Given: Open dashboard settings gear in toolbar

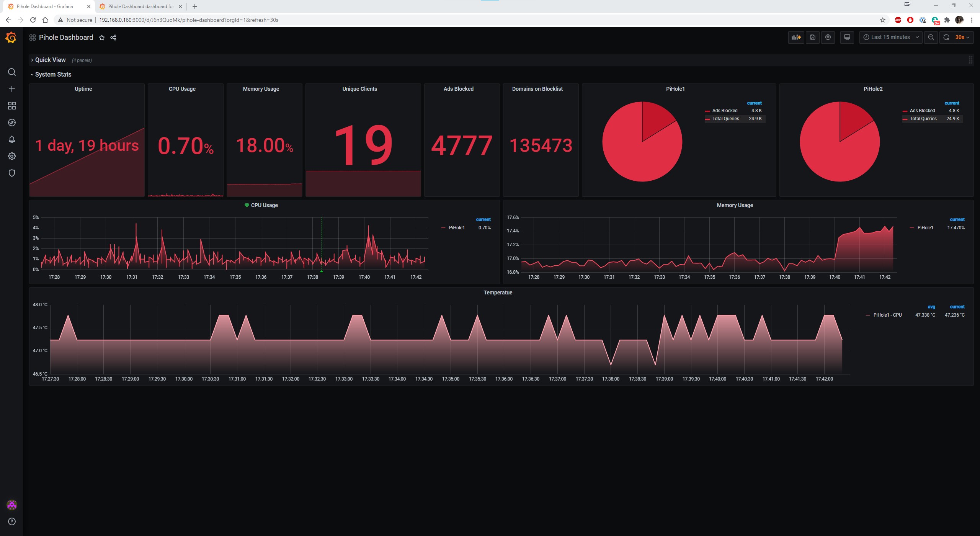Looking at the screenshot, I should click(x=828, y=37).
